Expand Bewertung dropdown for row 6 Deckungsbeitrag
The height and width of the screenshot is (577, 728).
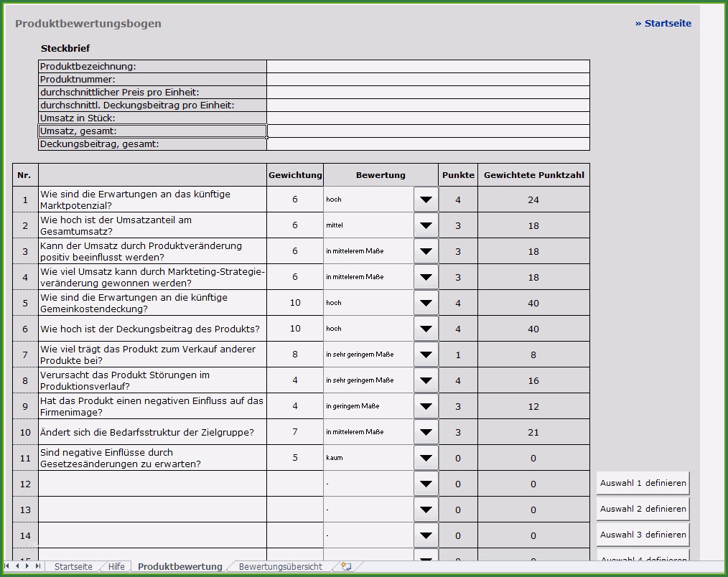click(x=426, y=329)
